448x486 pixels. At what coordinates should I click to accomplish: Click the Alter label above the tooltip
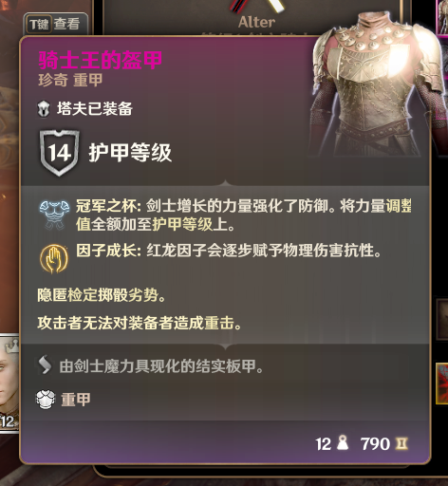(256, 22)
